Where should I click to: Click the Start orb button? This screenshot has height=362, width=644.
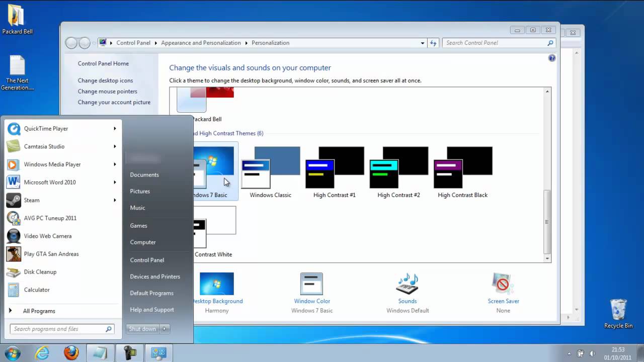[13, 353]
